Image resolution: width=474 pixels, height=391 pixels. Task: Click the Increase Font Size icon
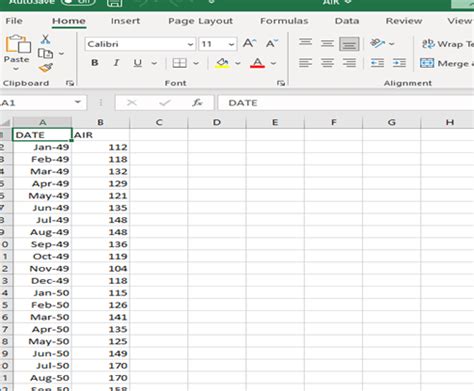coord(249,43)
